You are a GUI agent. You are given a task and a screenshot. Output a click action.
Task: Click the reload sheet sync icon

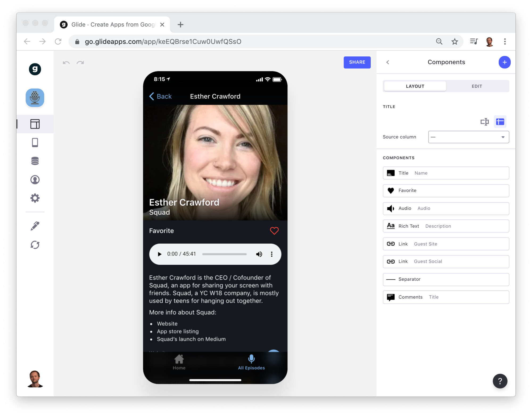pyautogui.click(x=35, y=245)
